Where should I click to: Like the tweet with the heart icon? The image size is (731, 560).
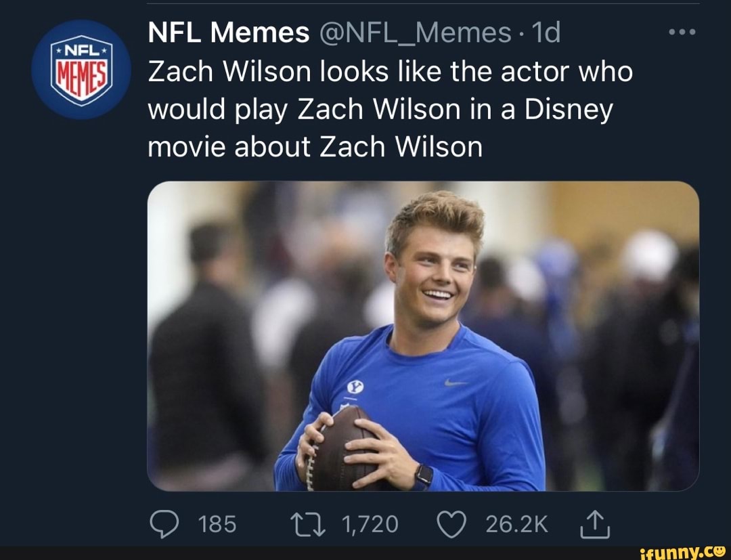pos(453,523)
